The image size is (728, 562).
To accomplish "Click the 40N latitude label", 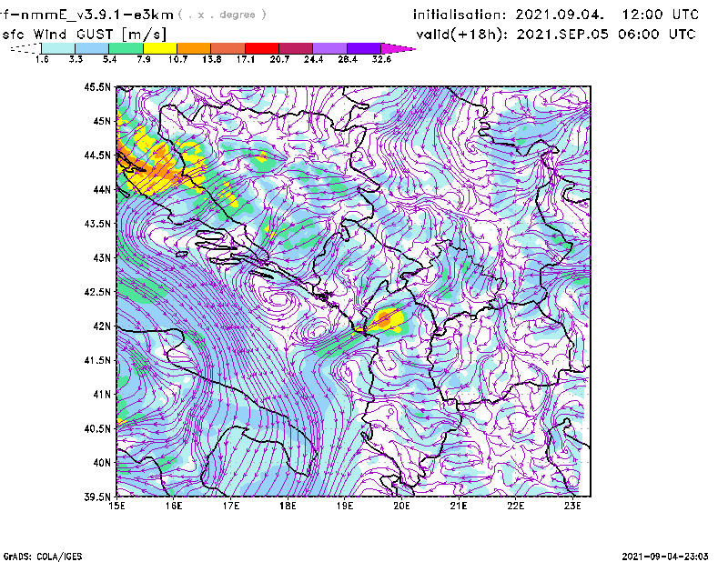I will (x=102, y=463).
